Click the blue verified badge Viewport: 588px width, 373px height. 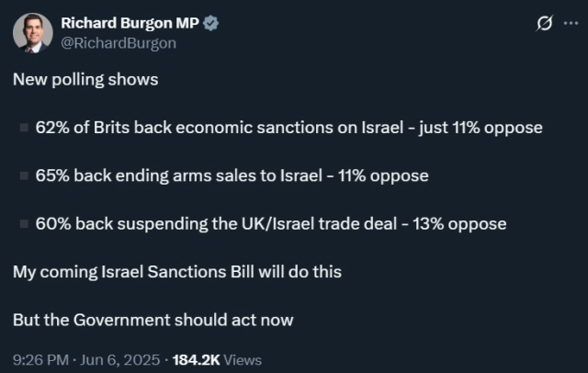pos(210,23)
